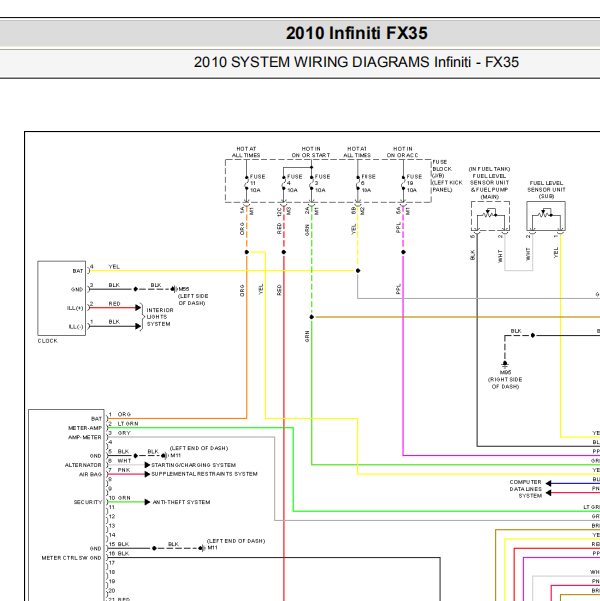Click the FUSE 19 10A label
600x601 pixels.
click(x=414, y=183)
